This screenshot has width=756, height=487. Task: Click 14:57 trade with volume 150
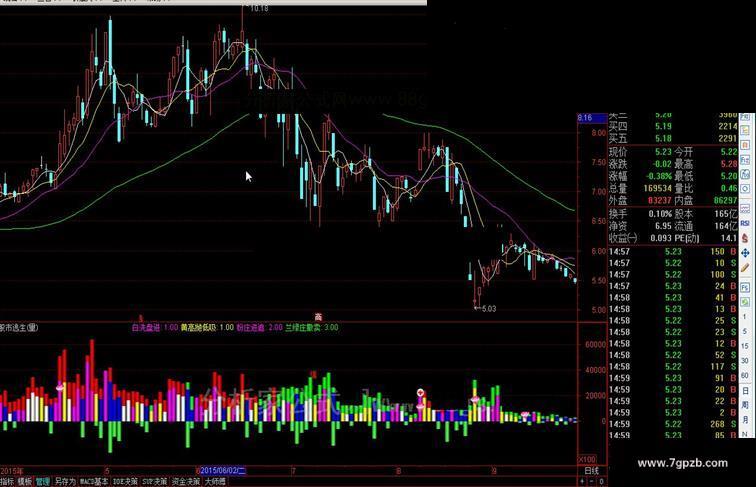(673, 251)
